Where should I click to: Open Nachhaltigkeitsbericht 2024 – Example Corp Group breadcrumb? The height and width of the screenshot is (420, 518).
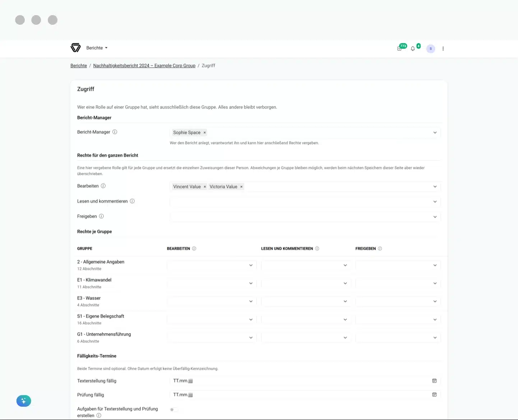click(144, 66)
